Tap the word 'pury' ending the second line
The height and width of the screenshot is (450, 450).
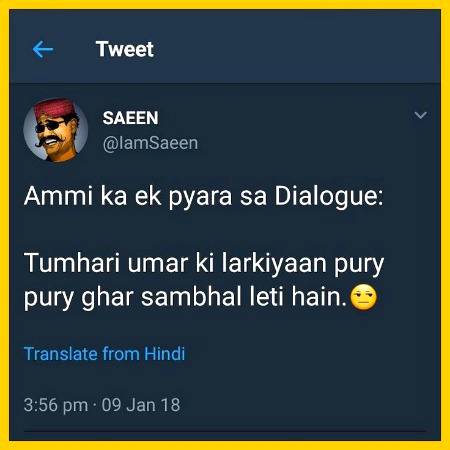coord(359,265)
